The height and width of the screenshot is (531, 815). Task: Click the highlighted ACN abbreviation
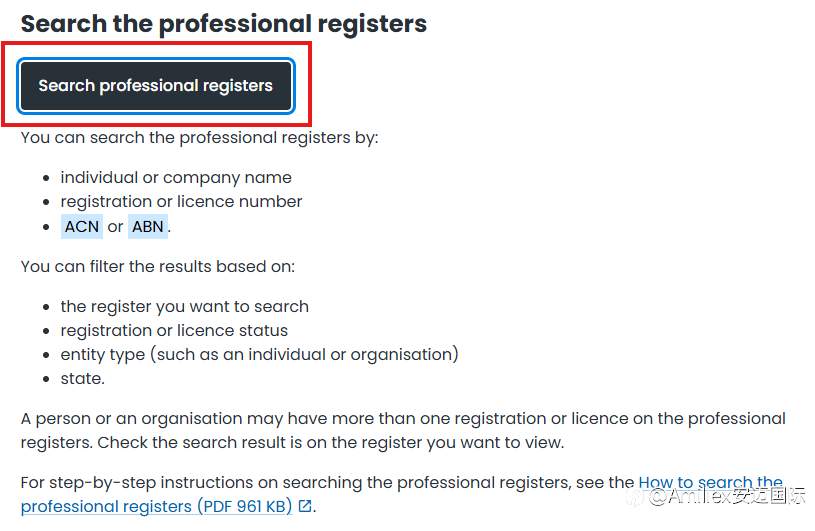[x=82, y=226]
